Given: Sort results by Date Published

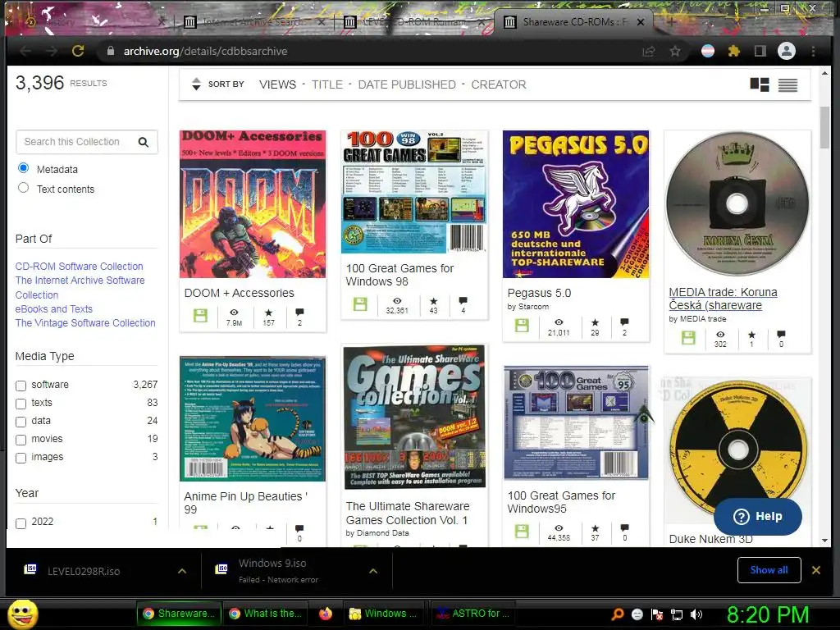Looking at the screenshot, I should click(407, 84).
